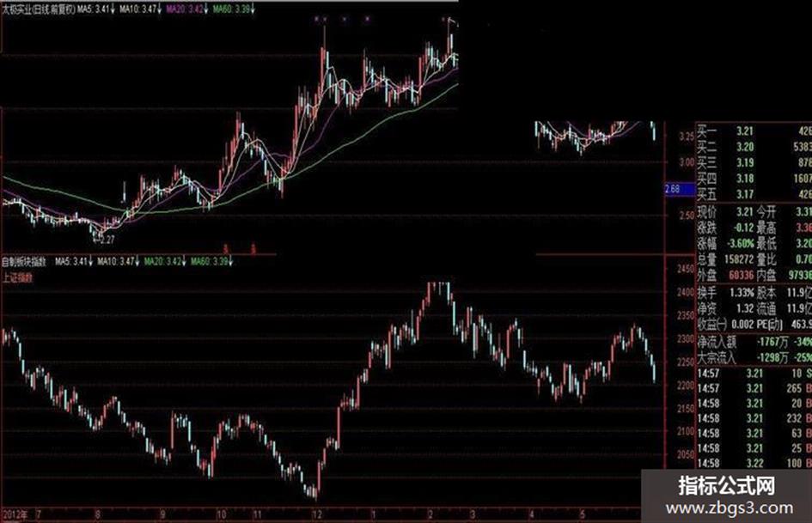Click the 总量 value 158272
The image size is (812, 523).
[737, 258]
